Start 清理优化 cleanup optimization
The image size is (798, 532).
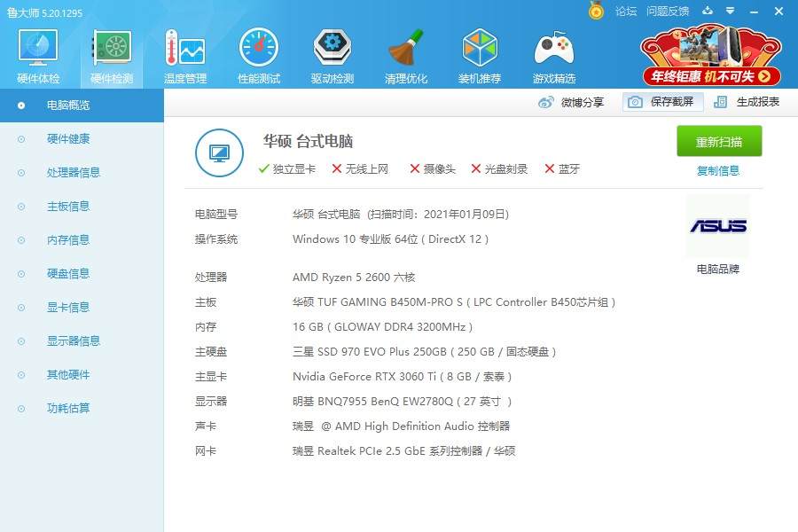[405, 55]
